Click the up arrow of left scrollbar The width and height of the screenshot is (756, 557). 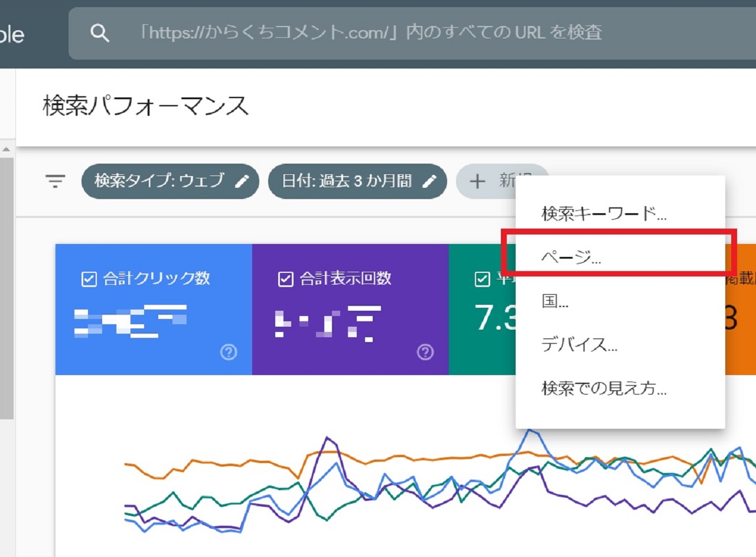pos(6,150)
